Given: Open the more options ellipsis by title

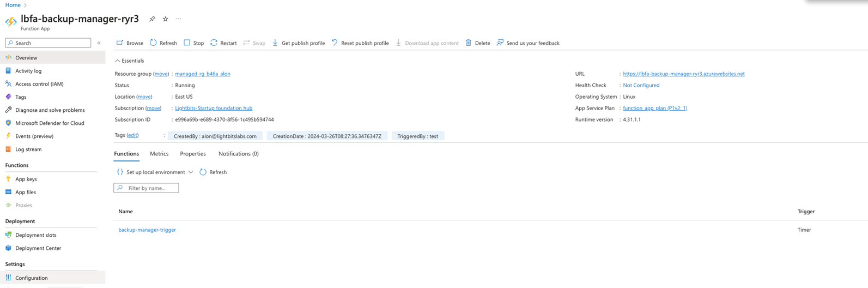Looking at the screenshot, I should tap(178, 19).
